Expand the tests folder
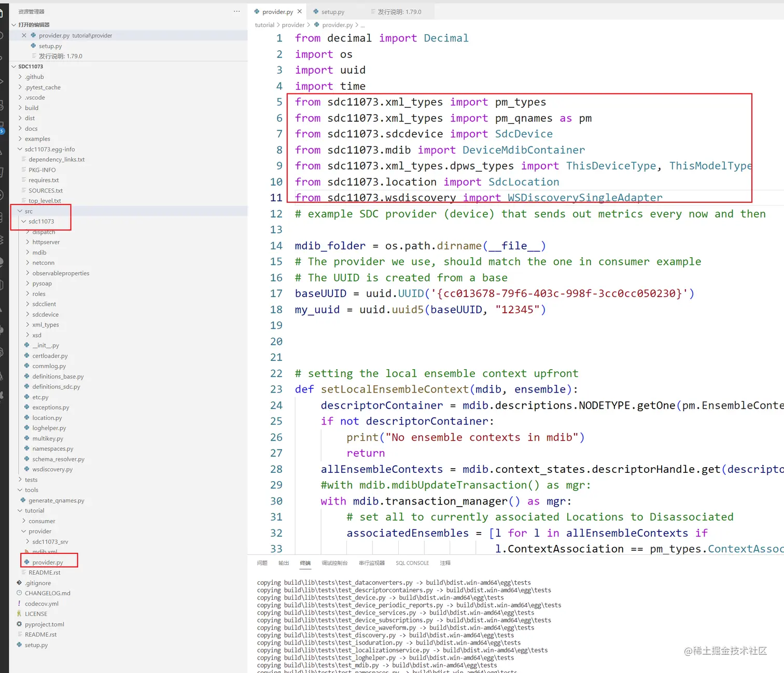784x673 pixels. pyautogui.click(x=20, y=480)
